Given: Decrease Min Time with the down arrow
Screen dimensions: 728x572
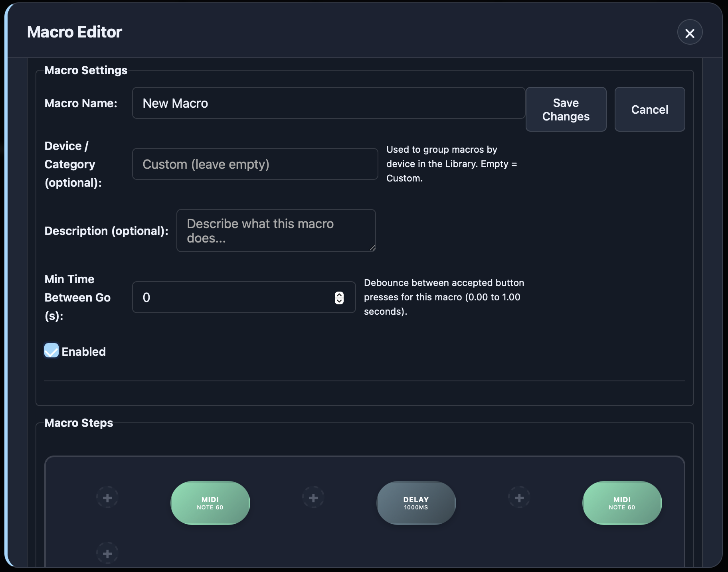Looking at the screenshot, I should click(339, 301).
